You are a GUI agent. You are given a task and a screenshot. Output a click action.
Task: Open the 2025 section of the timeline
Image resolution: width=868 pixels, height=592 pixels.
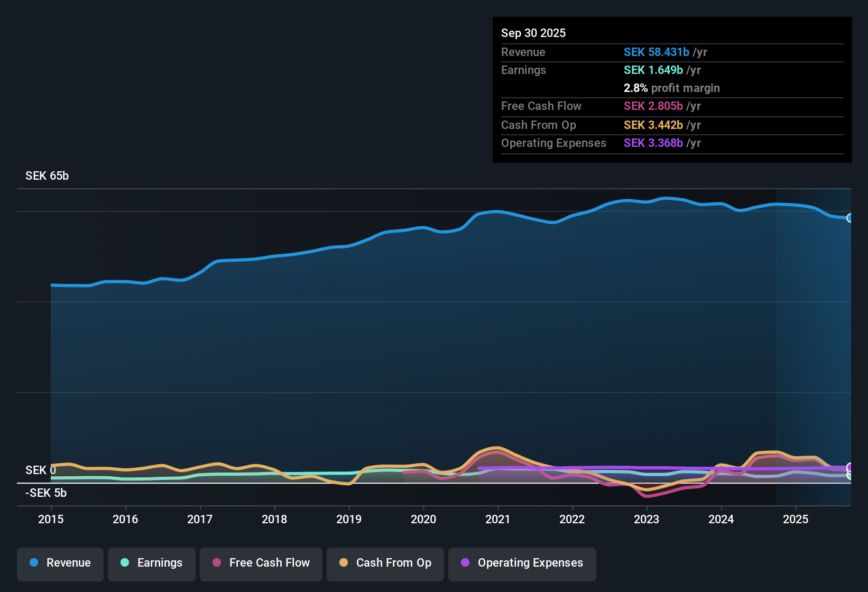point(796,520)
